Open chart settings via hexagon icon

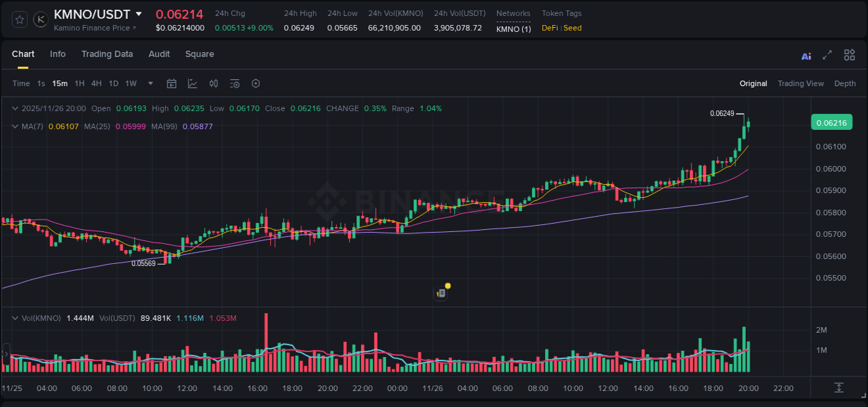coord(256,83)
